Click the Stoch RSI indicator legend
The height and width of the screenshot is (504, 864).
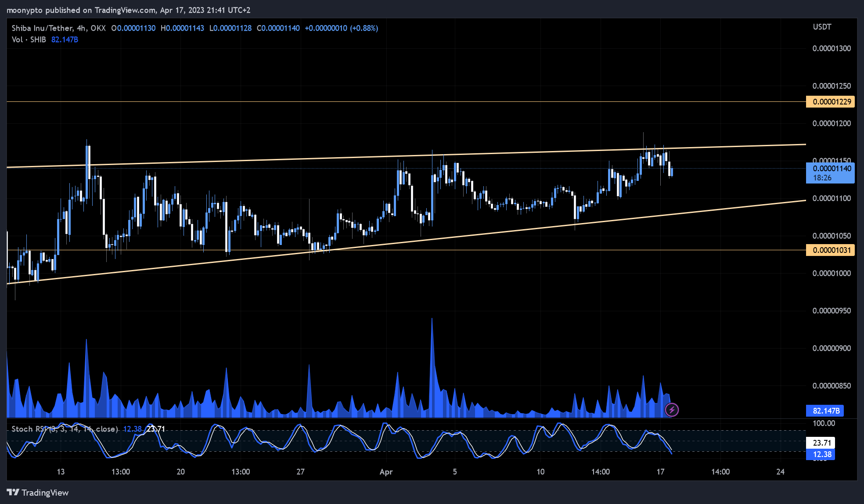pyautogui.click(x=65, y=429)
